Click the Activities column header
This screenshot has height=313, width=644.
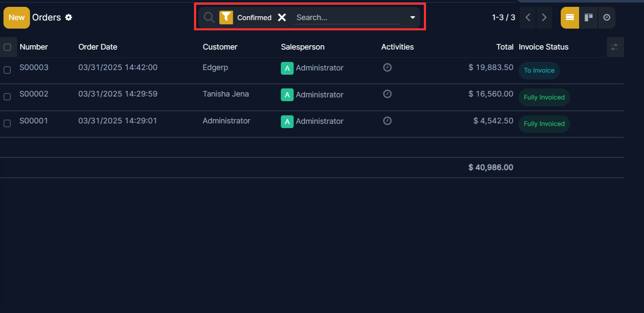397,47
